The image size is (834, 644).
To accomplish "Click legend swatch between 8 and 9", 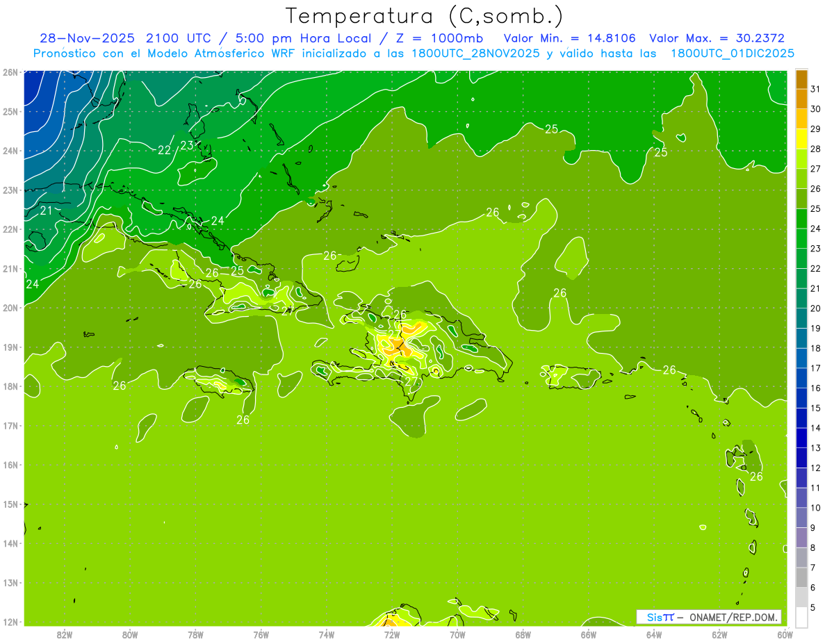I will (801, 537).
